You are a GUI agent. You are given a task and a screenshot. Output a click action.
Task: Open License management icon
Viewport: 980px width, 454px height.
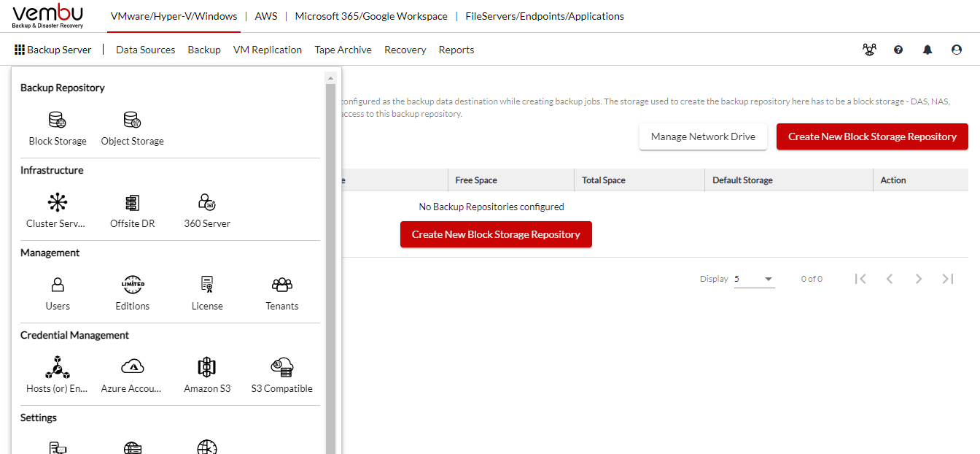207,285
